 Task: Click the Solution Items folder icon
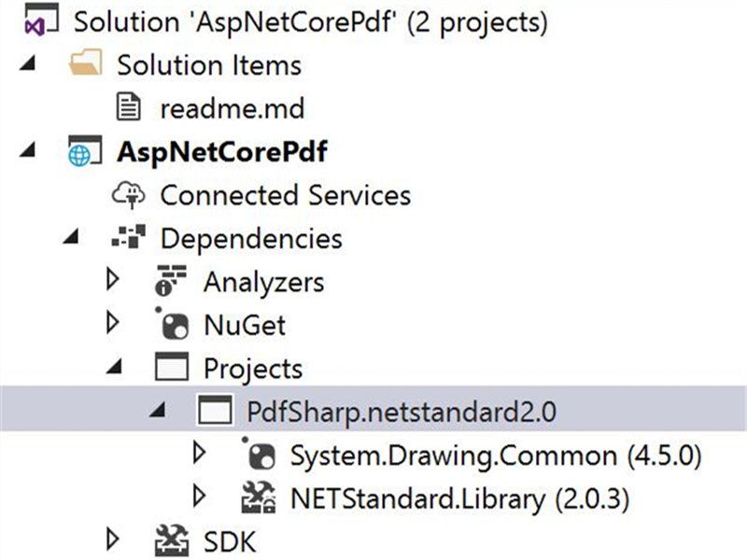[x=85, y=65]
